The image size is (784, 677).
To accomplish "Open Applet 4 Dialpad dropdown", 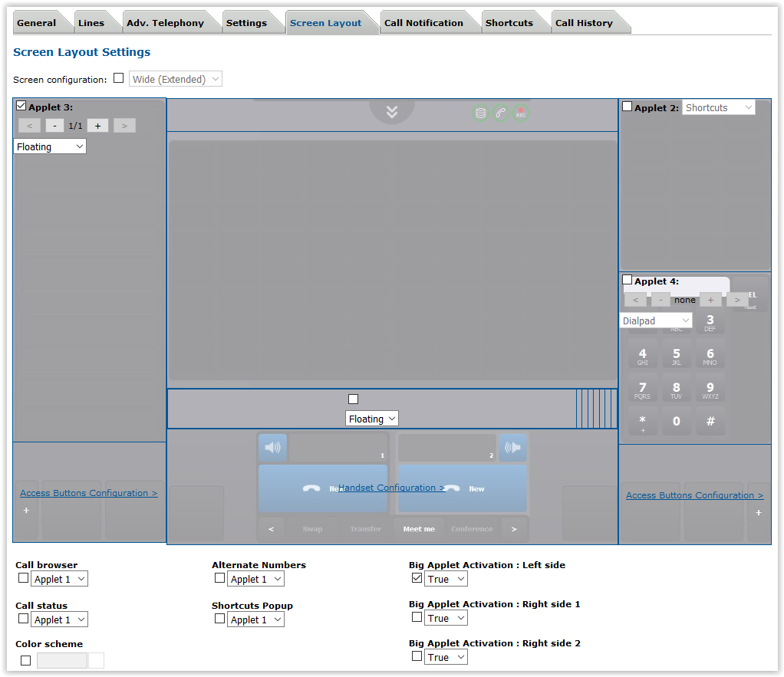I will (x=655, y=320).
